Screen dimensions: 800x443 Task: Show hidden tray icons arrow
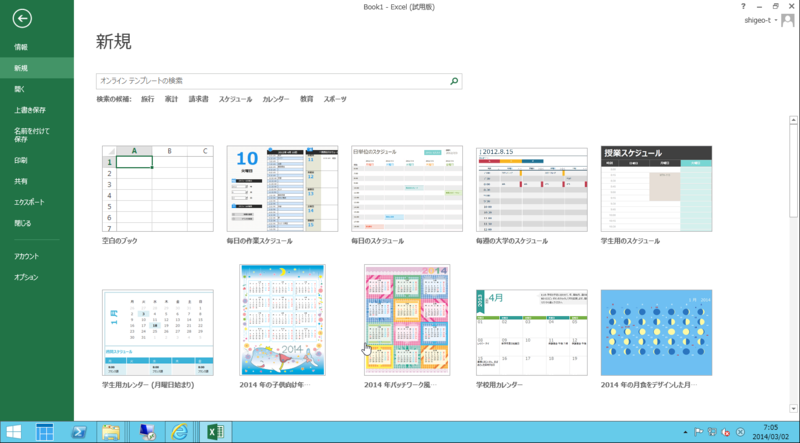point(685,432)
